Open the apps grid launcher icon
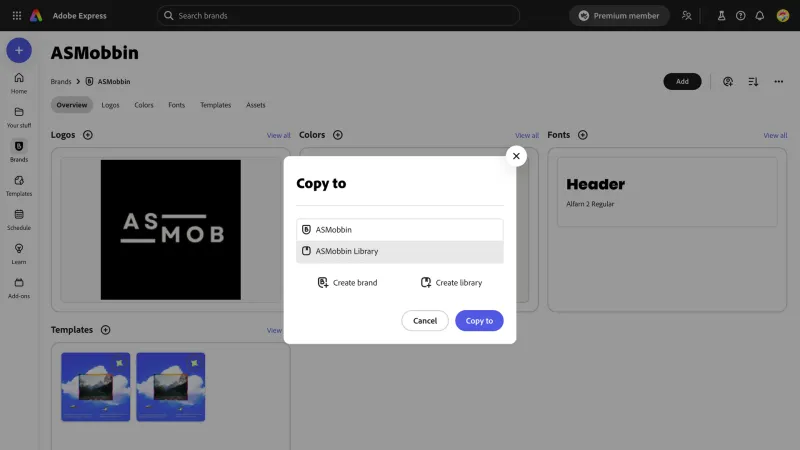The width and height of the screenshot is (800, 450). click(17, 15)
